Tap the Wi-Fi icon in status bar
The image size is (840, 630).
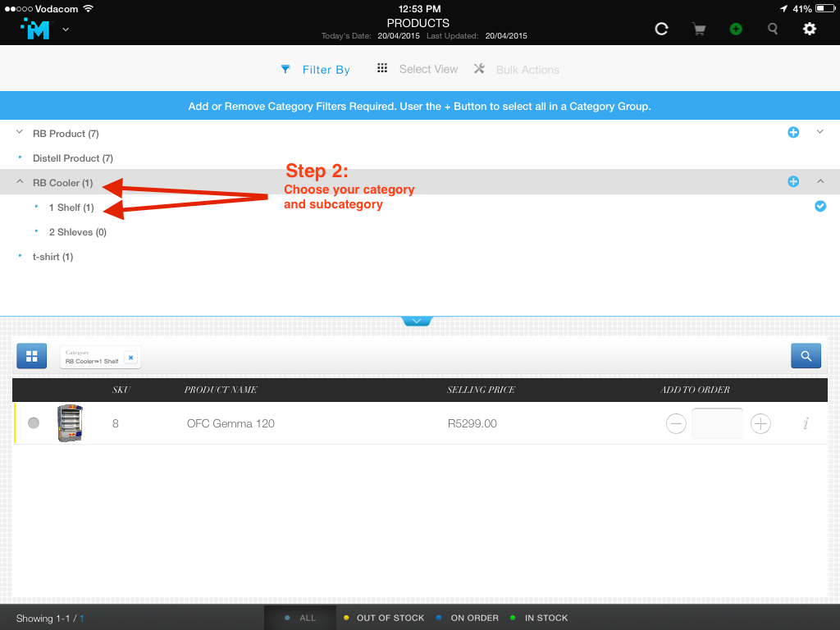(x=89, y=8)
